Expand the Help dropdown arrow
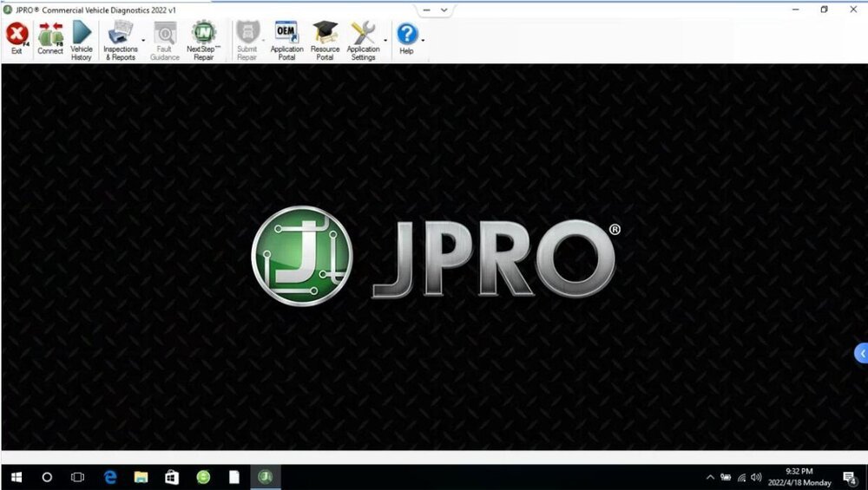Image resolution: width=868 pixels, height=490 pixels. pyautogui.click(x=423, y=40)
